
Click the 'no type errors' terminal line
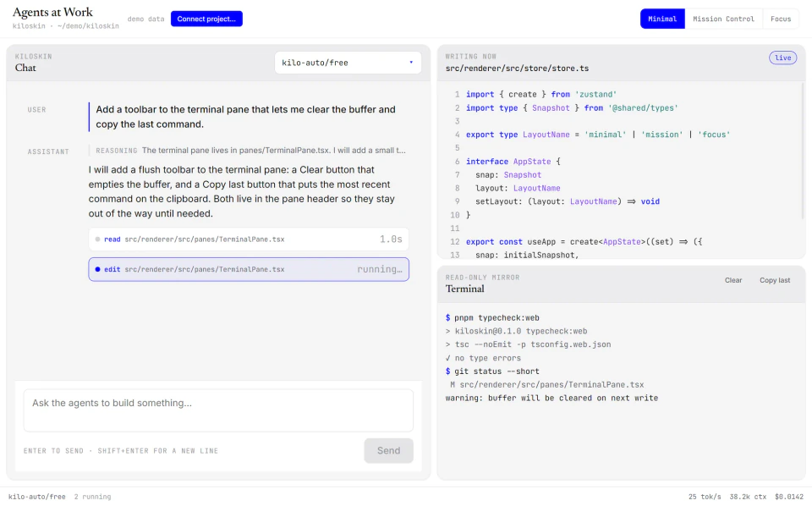point(483,358)
